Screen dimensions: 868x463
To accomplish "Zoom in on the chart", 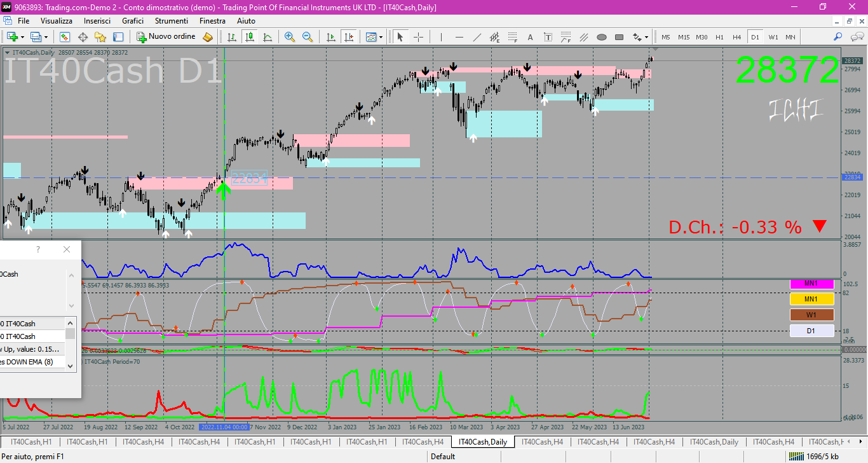I will (x=290, y=37).
